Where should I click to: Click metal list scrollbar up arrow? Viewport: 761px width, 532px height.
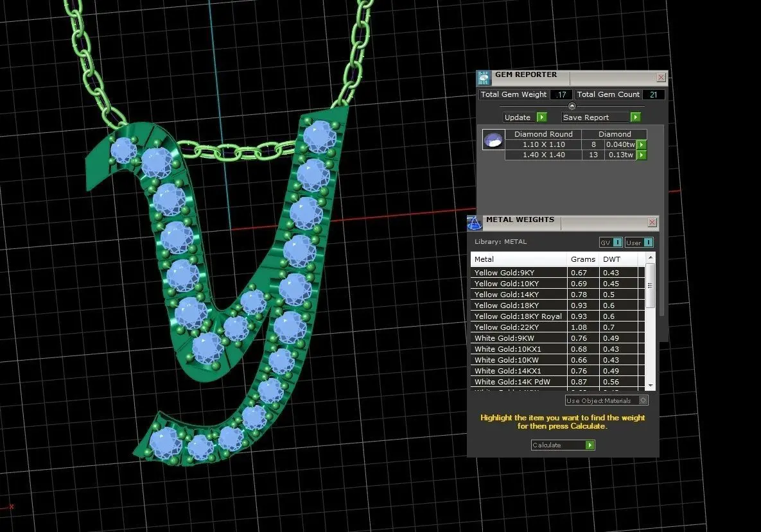[651, 257]
